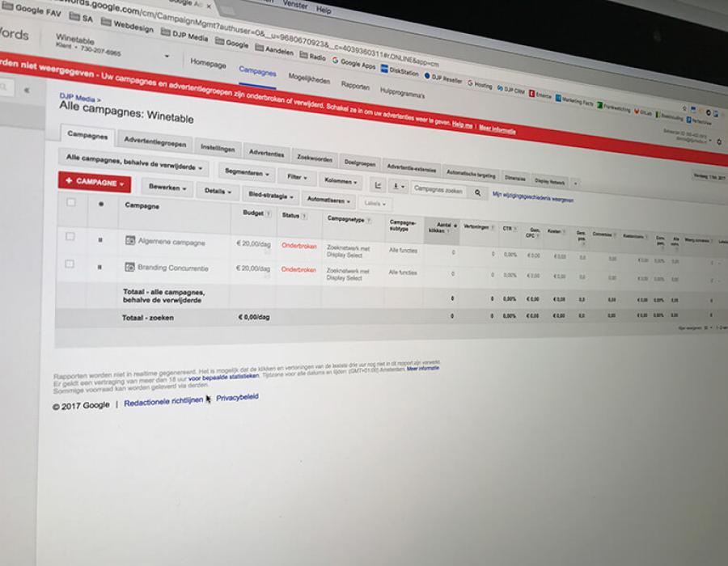Open the Google Apps bookmark
Screen dimensions: 728x566
tap(353, 63)
